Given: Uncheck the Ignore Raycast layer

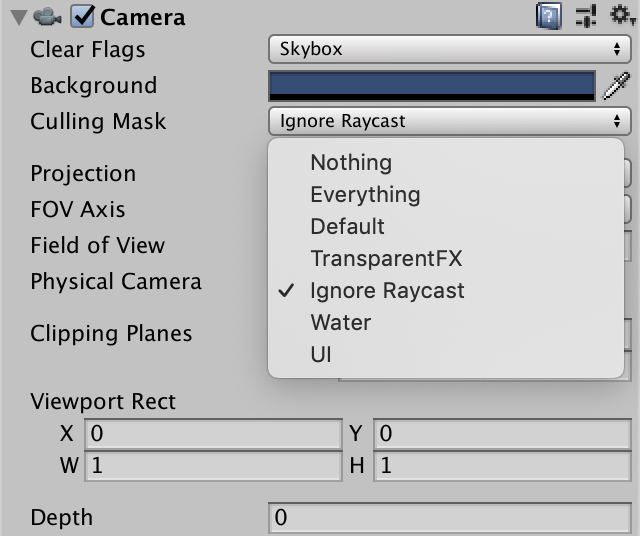Looking at the screenshot, I should 387,290.
